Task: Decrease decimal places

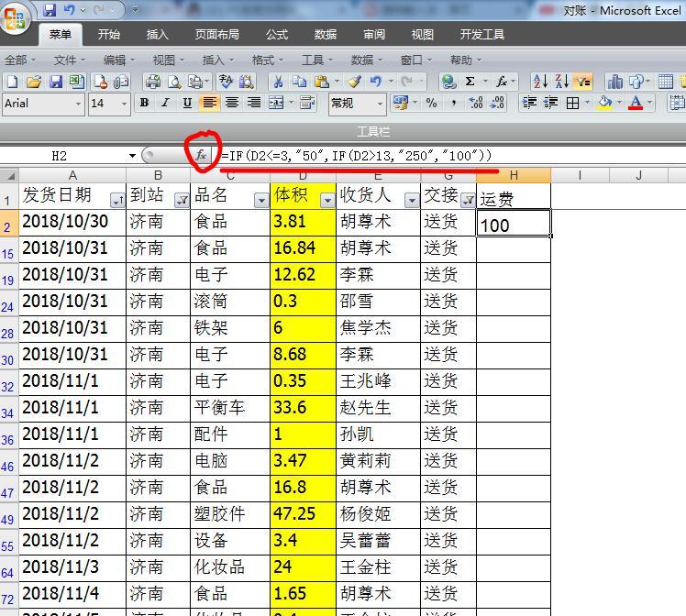Action: 497,104
